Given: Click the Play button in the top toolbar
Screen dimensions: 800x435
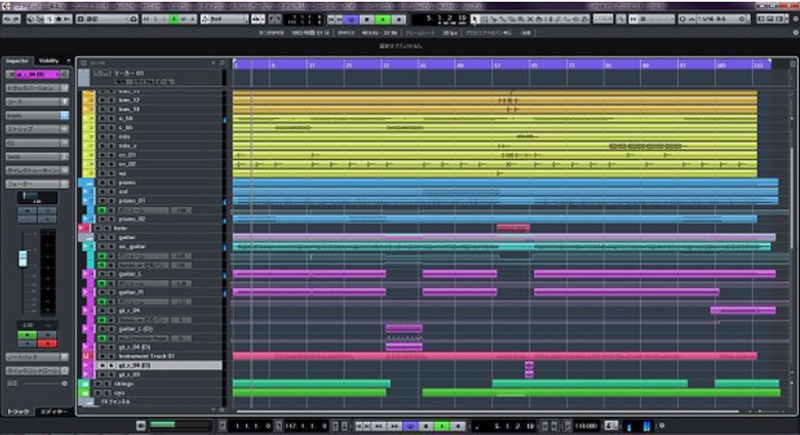Looking at the screenshot, I should click(382, 19).
